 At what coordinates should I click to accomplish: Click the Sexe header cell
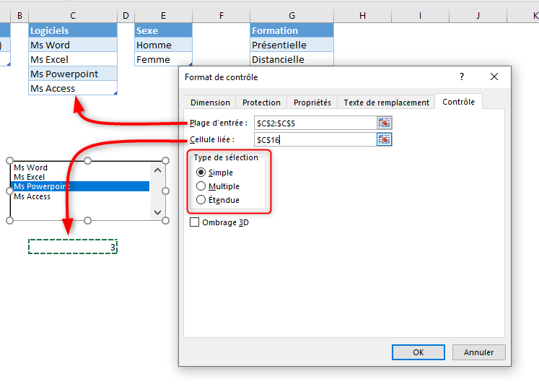[x=163, y=30]
